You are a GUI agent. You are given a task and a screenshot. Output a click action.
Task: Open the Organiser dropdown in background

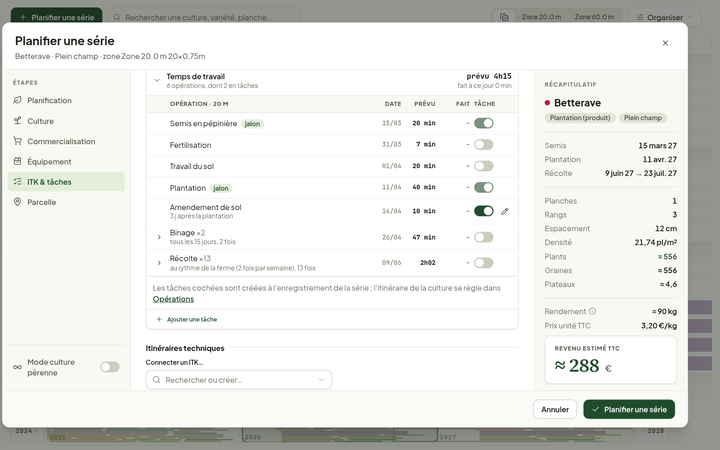(x=664, y=17)
